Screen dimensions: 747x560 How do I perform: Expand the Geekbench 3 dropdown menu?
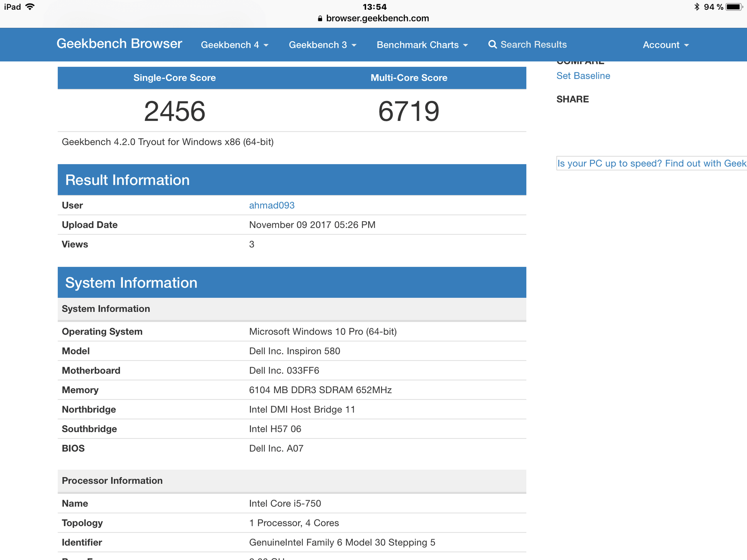point(323,45)
